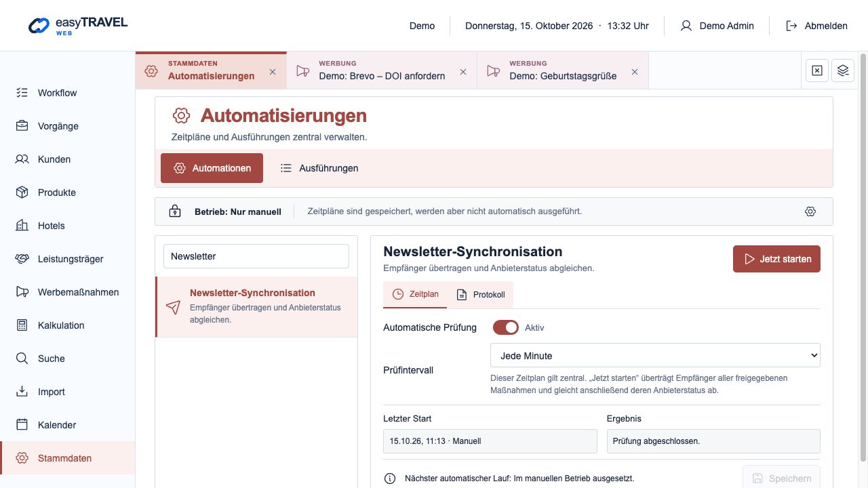Click the easyTRAVEL logo

(x=78, y=26)
